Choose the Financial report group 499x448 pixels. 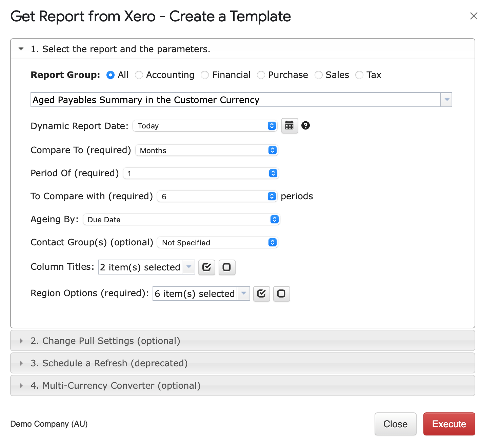[x=205, y=75]
